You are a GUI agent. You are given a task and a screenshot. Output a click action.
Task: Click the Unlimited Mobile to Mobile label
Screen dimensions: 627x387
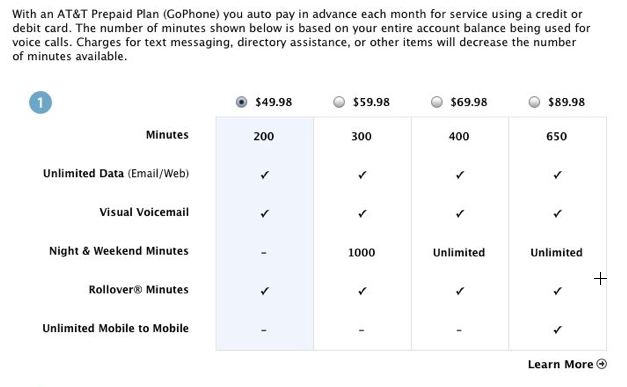click(116, 328)
